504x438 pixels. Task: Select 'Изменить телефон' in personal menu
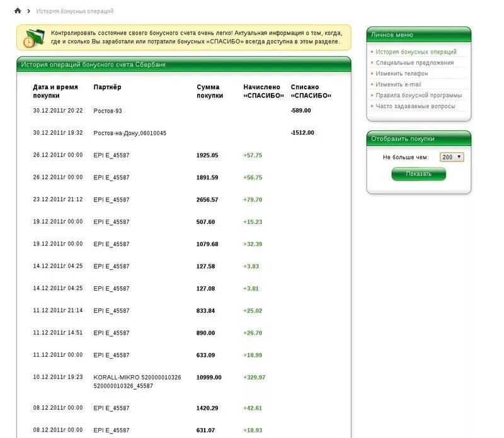pos(401,74)
